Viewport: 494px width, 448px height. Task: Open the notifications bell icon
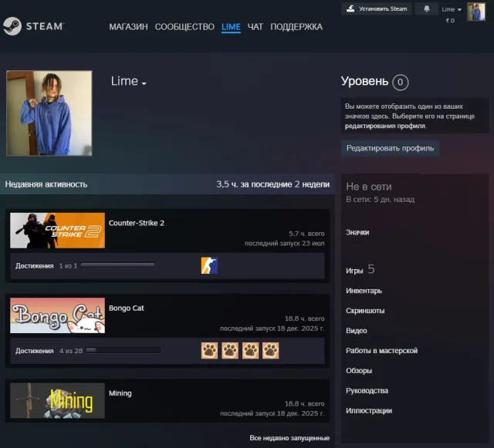[427, 8]
